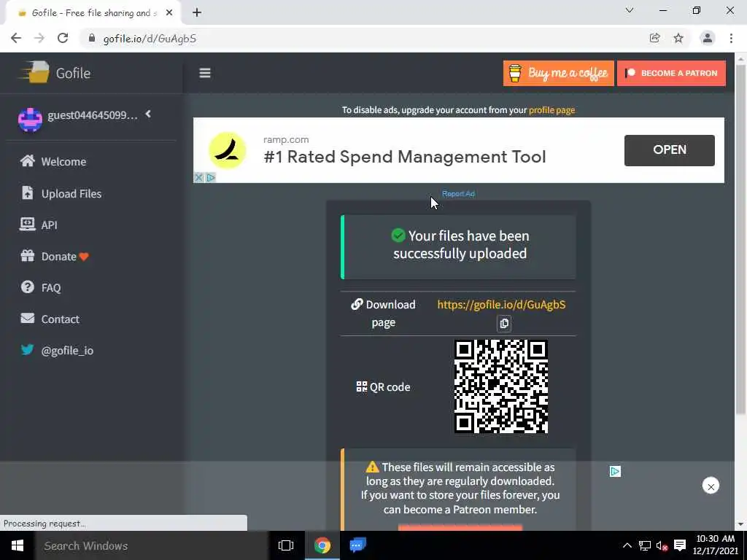Share this page icon
The width and height of the screenshot is (747, 560).
[x=654, y=38]
